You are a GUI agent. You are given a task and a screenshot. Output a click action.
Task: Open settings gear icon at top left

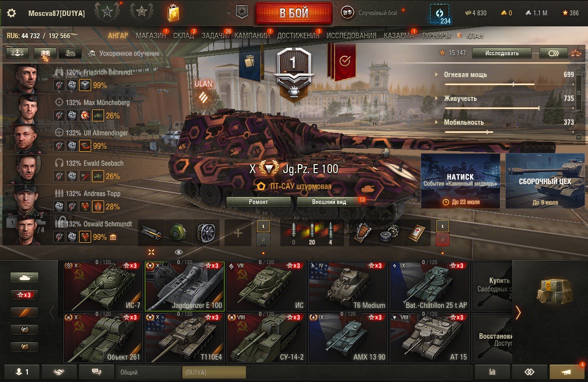[x=11, y=13]
